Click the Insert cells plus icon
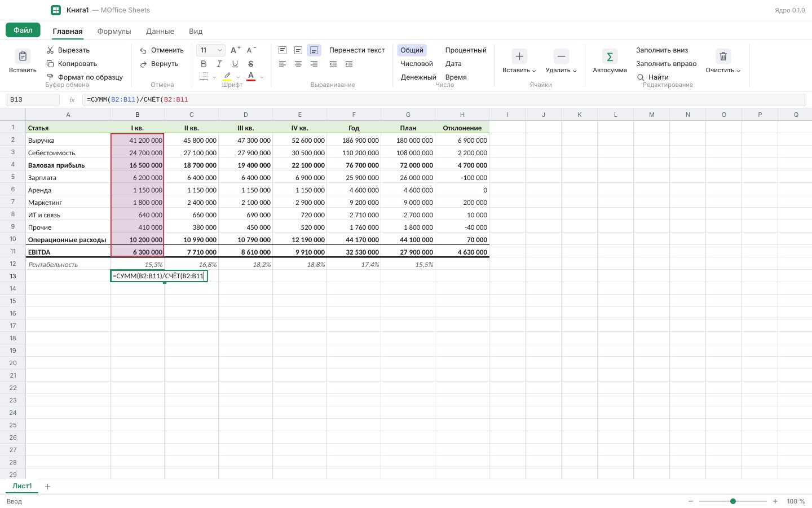The image size is (812, 508). tap(519, 56)
